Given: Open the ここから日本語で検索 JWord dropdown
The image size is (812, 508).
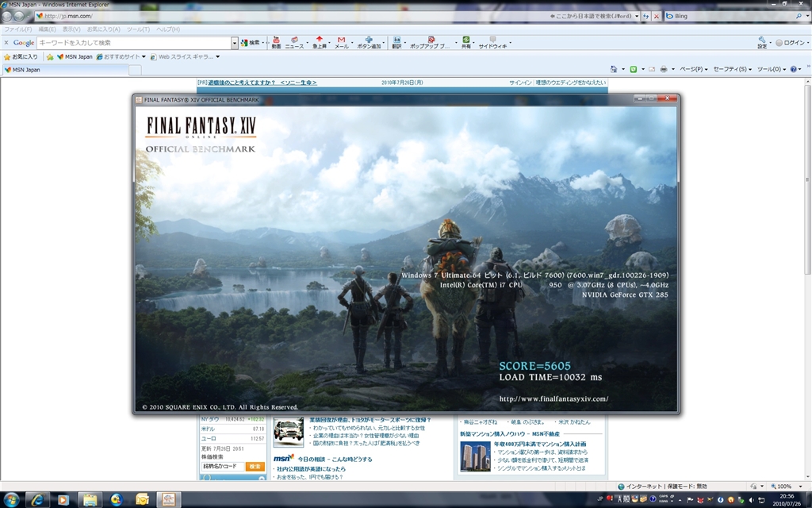Looking at the screenshot, I should click(637, 16).
